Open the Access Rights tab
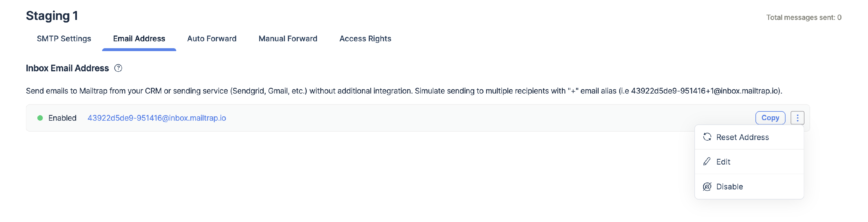Viewport: 868px width, 222px height. (365, 39)
